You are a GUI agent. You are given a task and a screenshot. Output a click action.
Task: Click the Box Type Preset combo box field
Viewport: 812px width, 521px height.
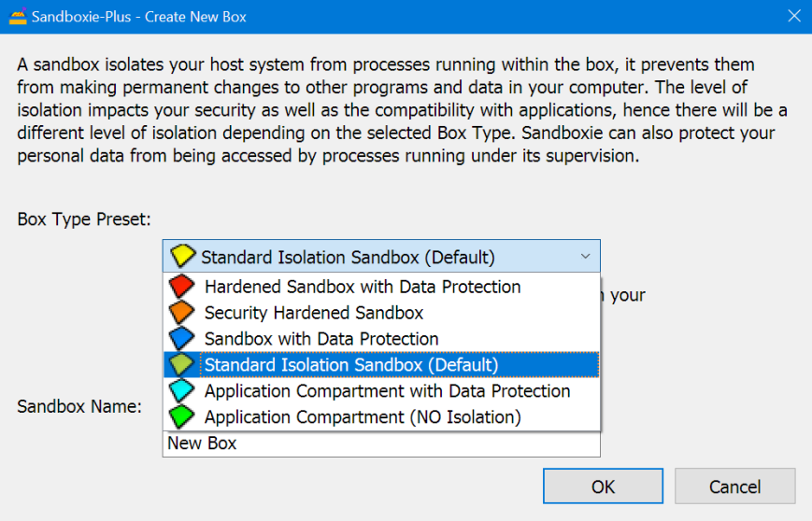[x=374, y=257]
